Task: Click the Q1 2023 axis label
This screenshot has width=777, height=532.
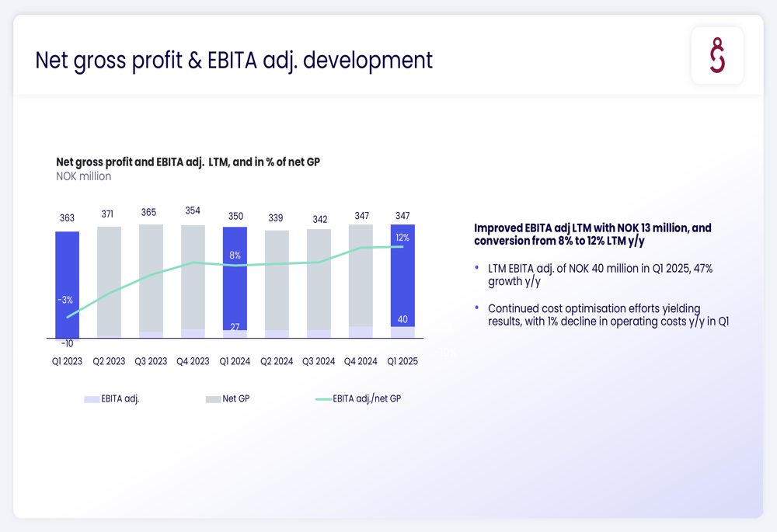Action: 68,362
